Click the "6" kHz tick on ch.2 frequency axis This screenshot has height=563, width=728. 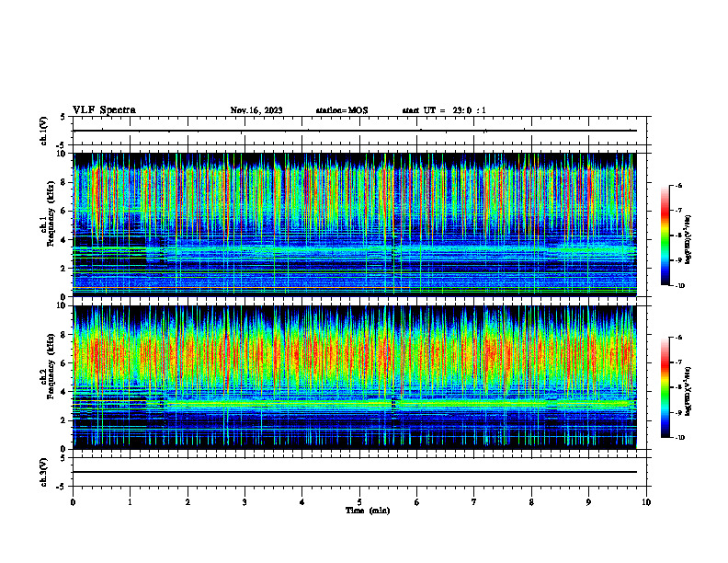(64, 363)
